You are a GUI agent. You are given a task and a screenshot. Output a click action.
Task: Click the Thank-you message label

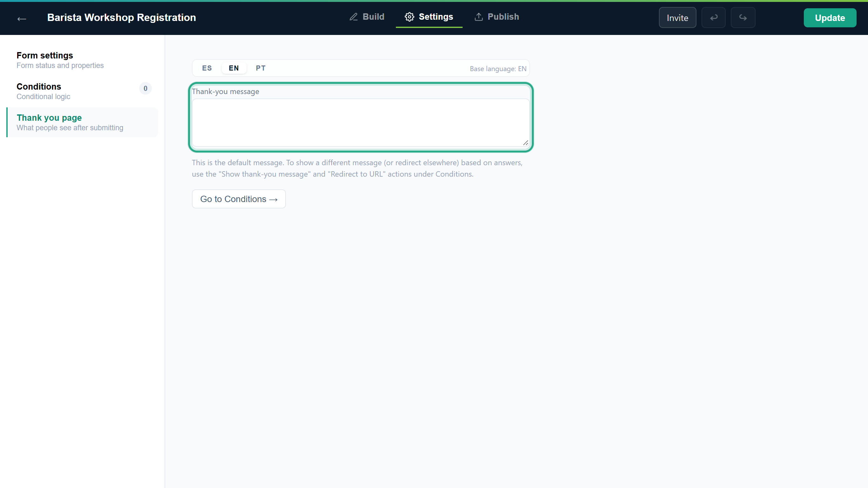point(226,92)
